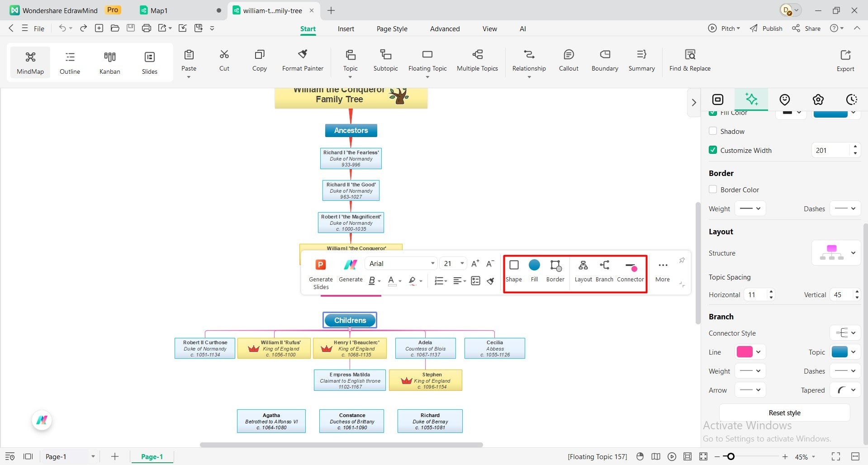Uncheck Customize Width option
Image resolution: width=868 pixels, height=465 pixels.
(713, 150)
